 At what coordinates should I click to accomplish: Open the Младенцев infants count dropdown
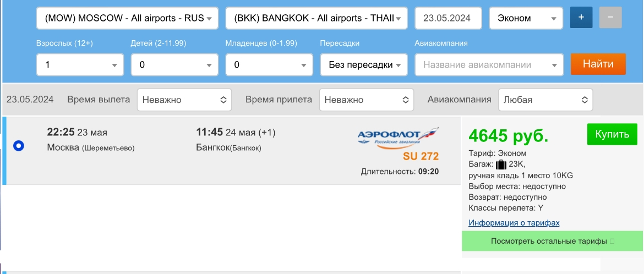(x=269, y=65)
